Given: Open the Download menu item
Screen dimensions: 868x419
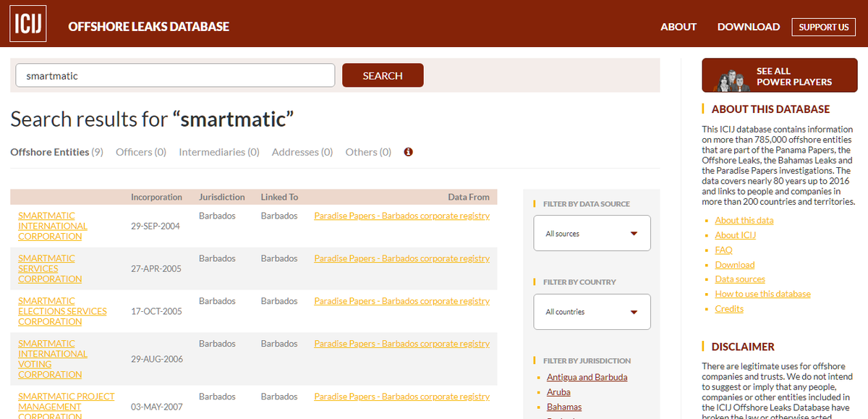Looking at the screenshot, I should pos(749,27).
